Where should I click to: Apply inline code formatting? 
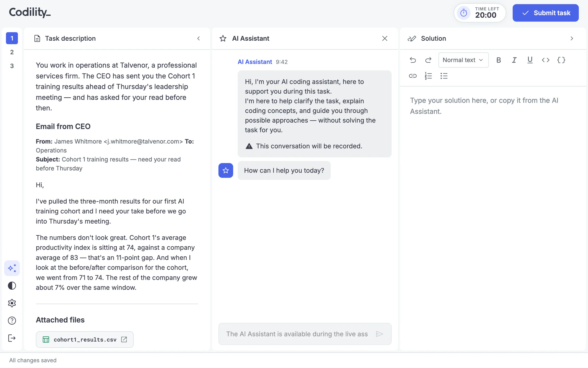[546, 60]
